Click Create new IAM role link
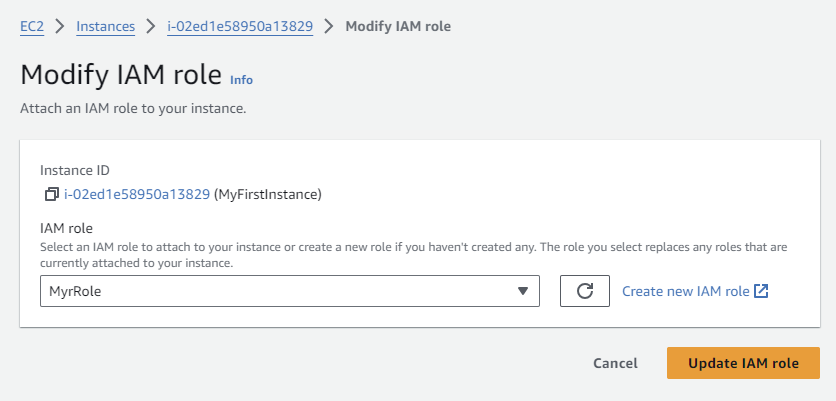 (x=695, y=291)
